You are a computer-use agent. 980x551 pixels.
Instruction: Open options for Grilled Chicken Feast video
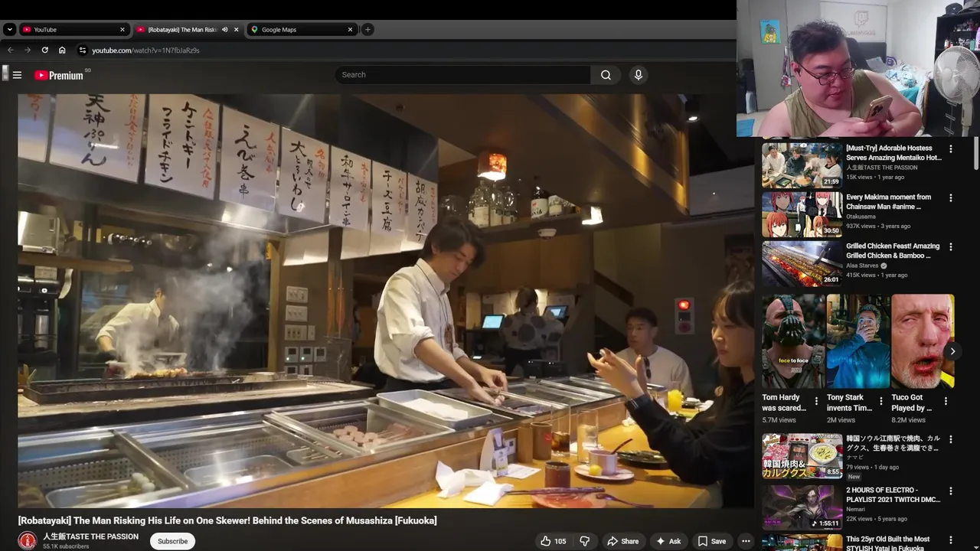(951, 247)
